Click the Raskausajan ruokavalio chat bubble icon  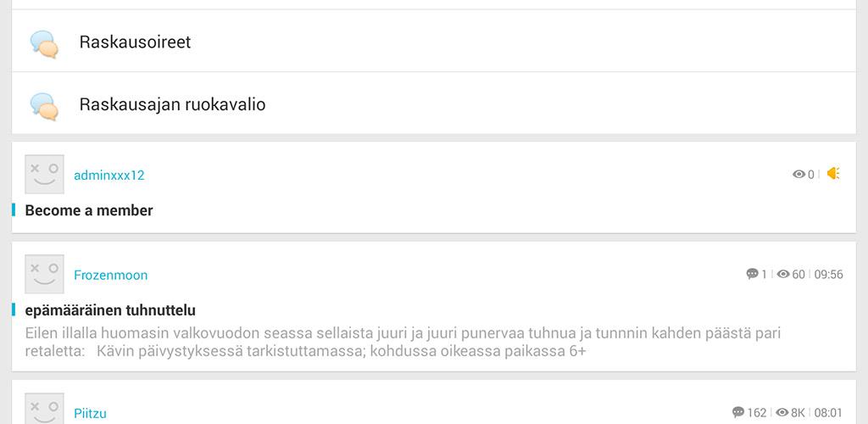tap(44, 106)
